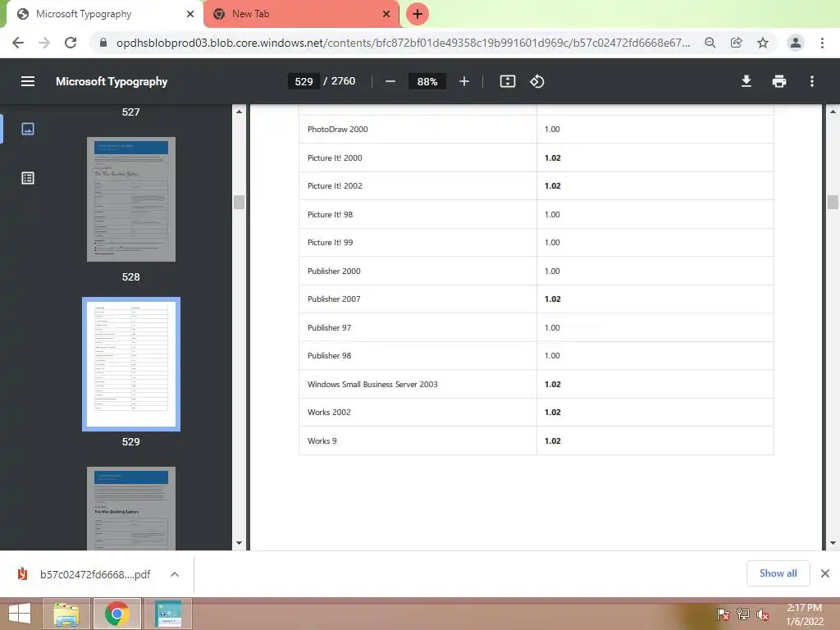Open a new browser tab

pyautogui.click(x=418, y=14)
